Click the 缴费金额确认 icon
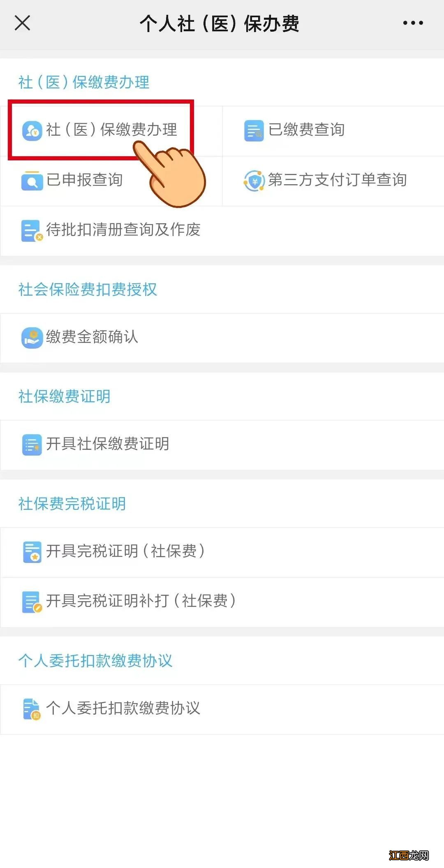 click(32, 338)
